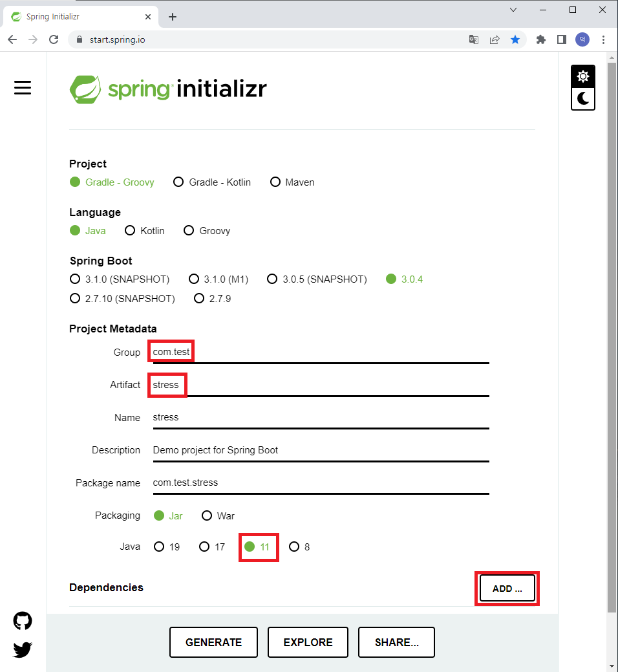View site info lock icon
The width and height of the screenshot is (618, 672).
[80, 39]
